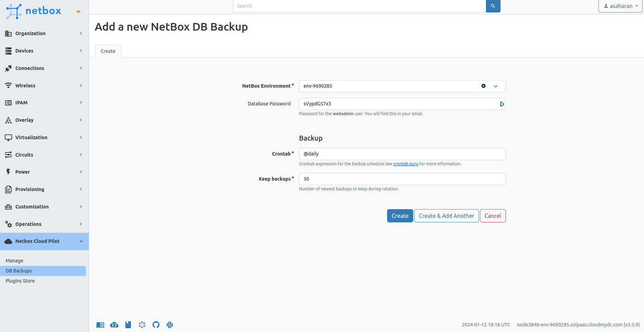Click the 2024-01-12 18:18 UTC timestamp
The image size is (644, 332).
coord(486,325)
